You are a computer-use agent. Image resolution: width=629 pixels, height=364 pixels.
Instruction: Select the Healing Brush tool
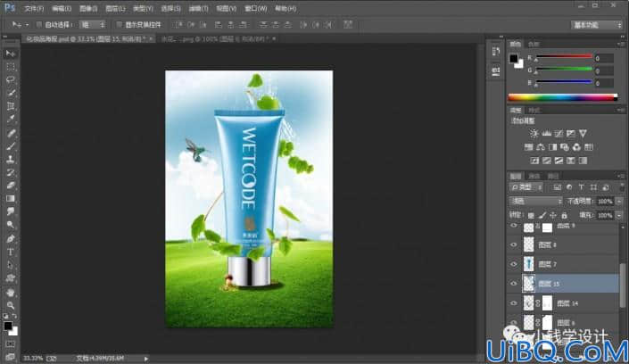tap(11, 133)
